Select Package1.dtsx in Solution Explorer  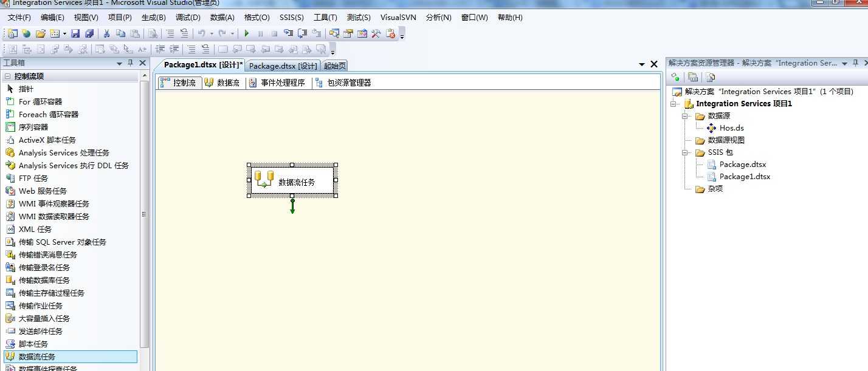(739, 177)
